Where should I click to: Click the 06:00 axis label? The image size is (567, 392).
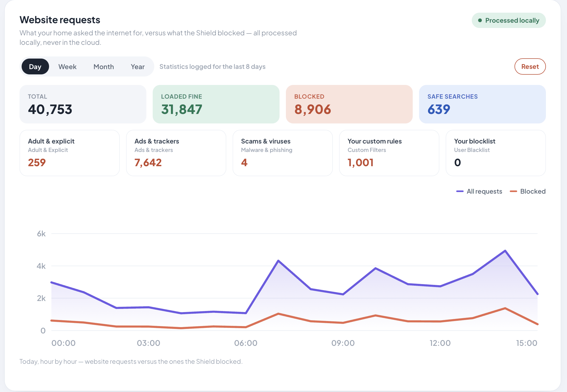[x=246, y=343]
